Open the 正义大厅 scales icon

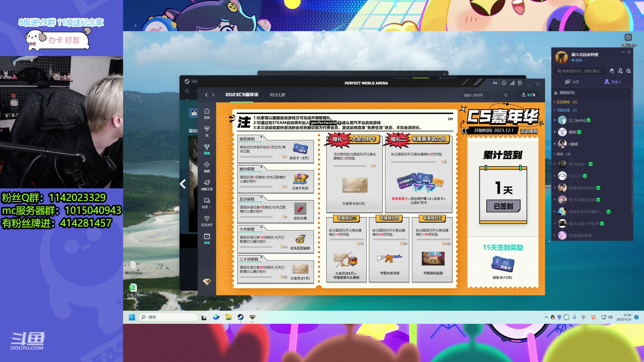(x=207, y=221)
